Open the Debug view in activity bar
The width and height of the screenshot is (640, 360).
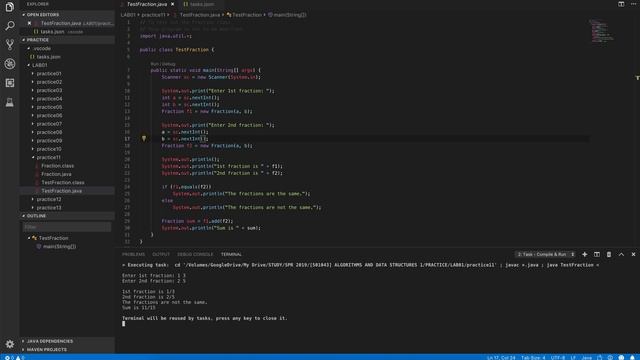click(9, 64)
